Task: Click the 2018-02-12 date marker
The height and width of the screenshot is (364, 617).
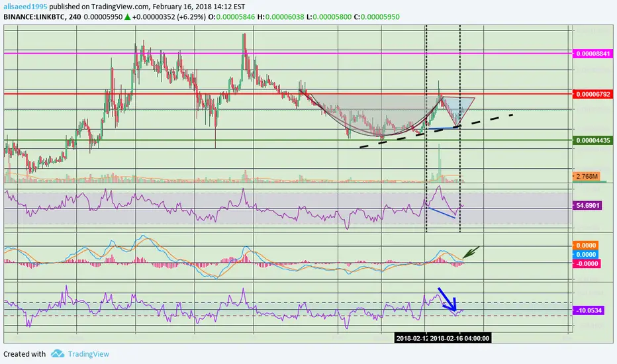Action: [x=411, y=338]
